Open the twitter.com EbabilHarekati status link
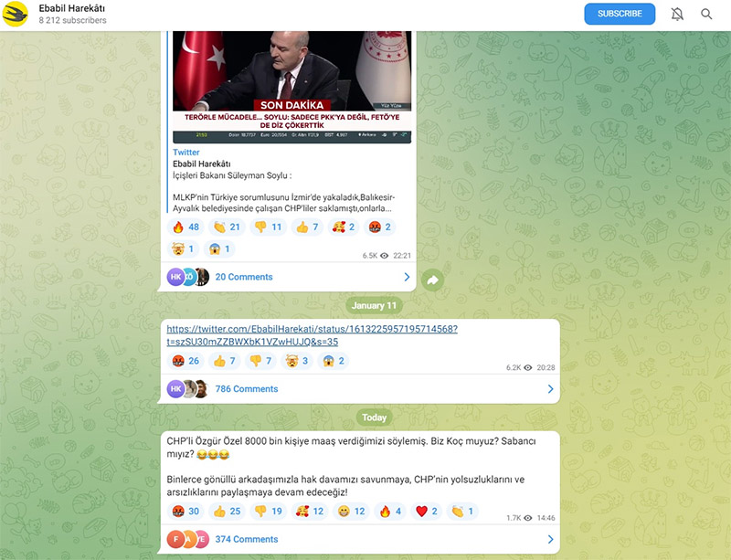 pos(312,335)
